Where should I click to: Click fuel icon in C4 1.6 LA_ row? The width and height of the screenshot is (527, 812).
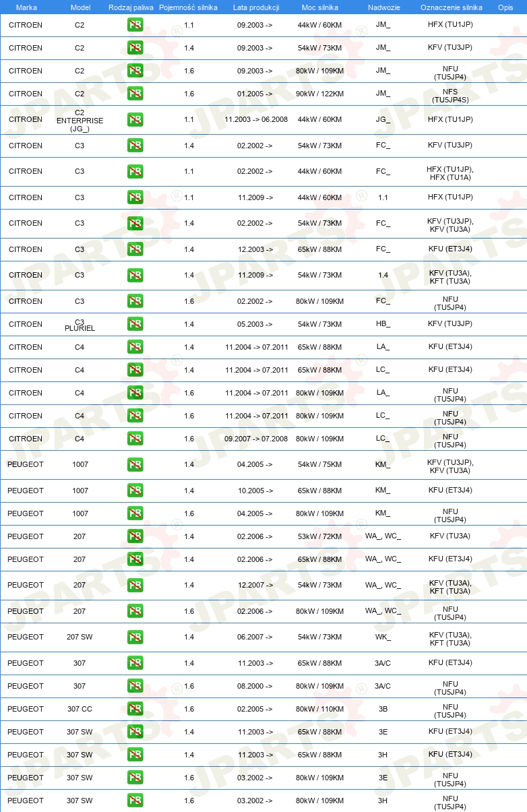click(x=135, y=393)
